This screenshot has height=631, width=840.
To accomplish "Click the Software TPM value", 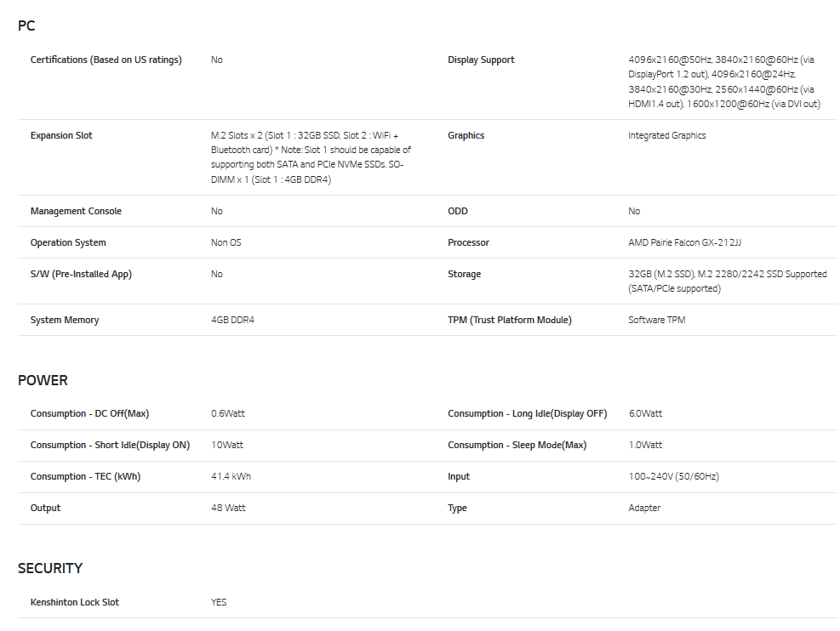I will tap(656, 321).
